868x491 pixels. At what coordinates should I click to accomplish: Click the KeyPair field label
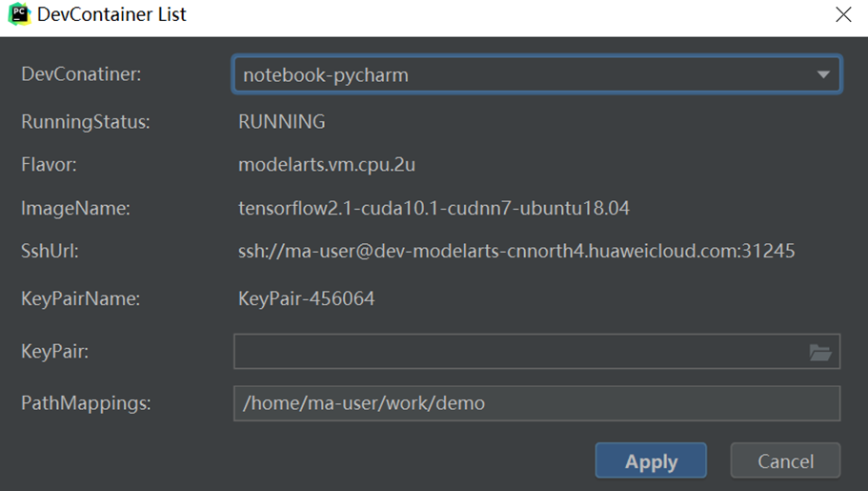point(55,352)
